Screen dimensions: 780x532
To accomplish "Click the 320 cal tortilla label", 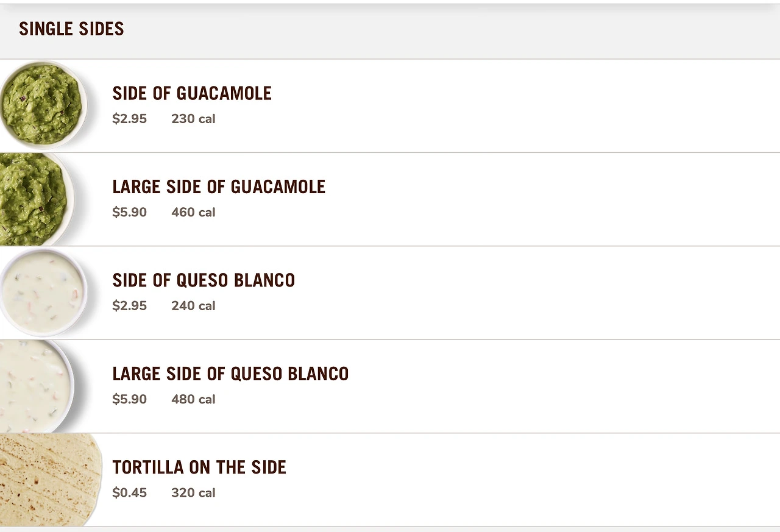I will point(193,492).
